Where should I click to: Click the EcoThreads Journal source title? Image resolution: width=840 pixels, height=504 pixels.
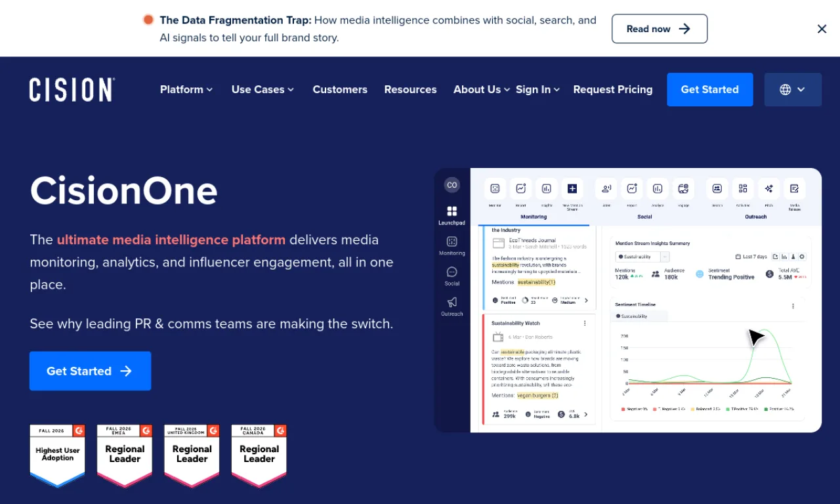pos(532,240)
